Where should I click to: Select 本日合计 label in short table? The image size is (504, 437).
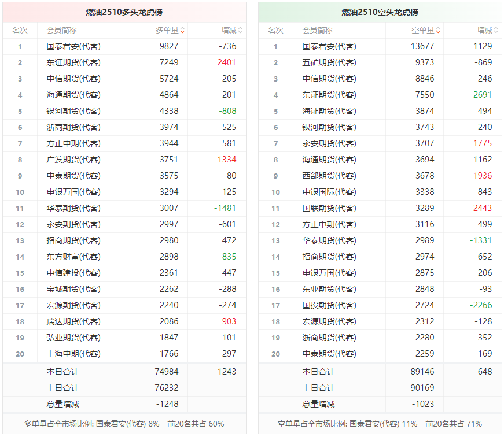(x=318, y=372)
